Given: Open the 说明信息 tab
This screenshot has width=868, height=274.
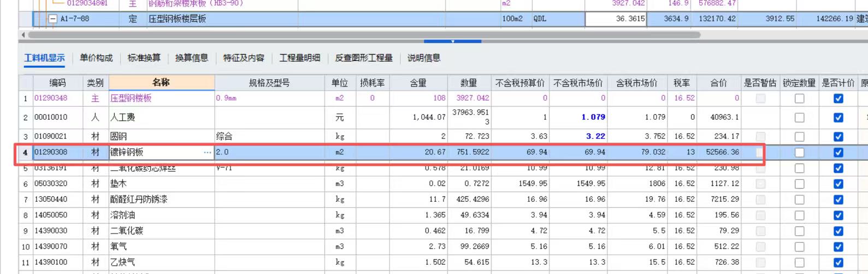Looking at the screenshot, I should click(424, 58).
